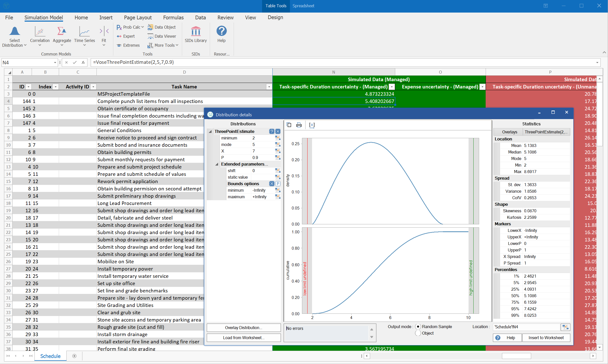Viewport: 608px width, 364px height.
Task: Copy the distribution chart image
Action: (289, 125)
